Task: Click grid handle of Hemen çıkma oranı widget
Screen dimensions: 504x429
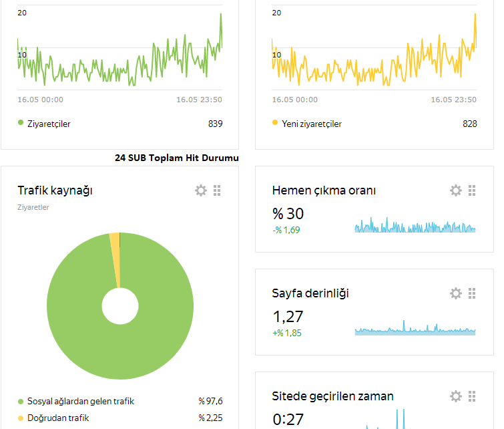Action: (472, 190)
